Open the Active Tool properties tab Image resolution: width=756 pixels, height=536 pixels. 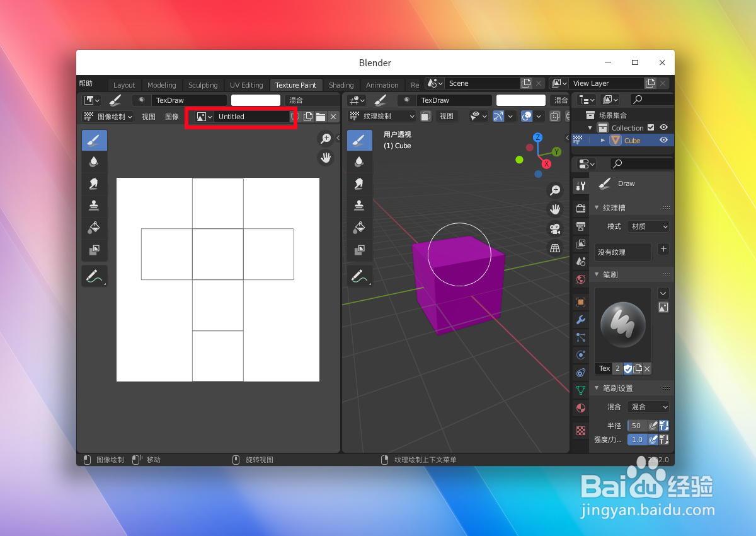point(581,186)
